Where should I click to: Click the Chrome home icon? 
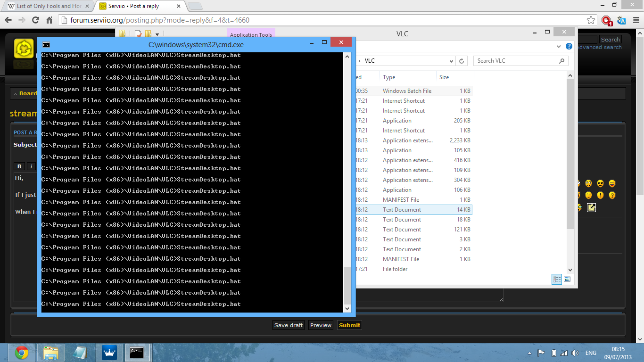pos(49,20)
